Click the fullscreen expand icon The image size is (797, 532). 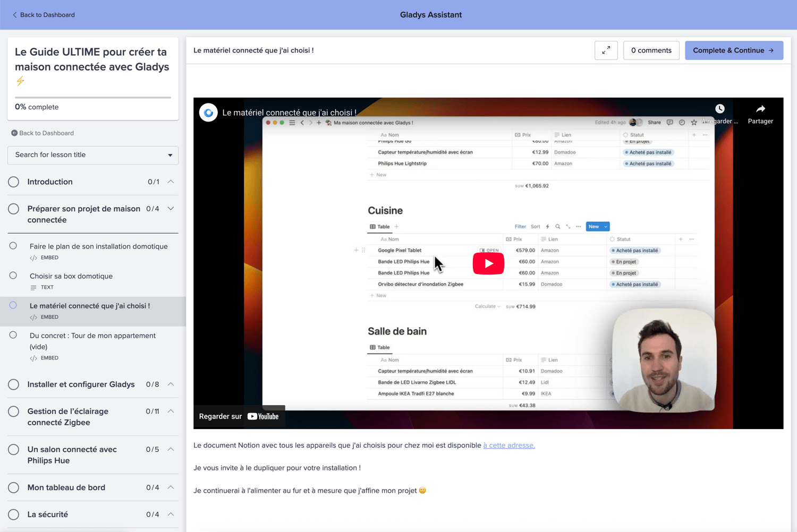click(606, 50)
